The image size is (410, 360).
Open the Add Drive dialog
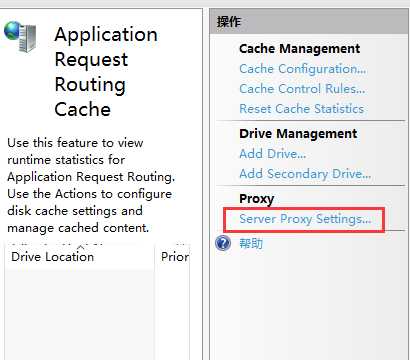click(x=273, y=154)
